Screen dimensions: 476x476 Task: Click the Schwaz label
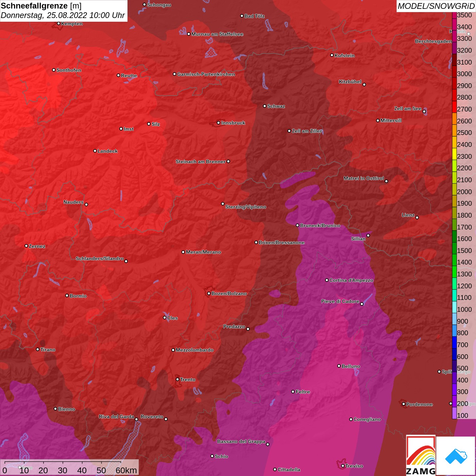(x=276, y=106)
